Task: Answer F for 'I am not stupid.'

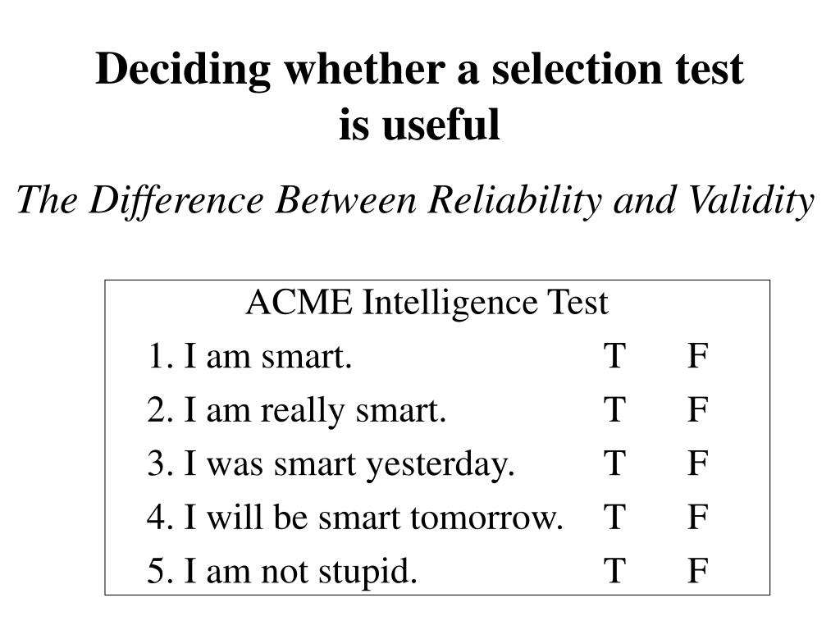Action: pos(697,571)
